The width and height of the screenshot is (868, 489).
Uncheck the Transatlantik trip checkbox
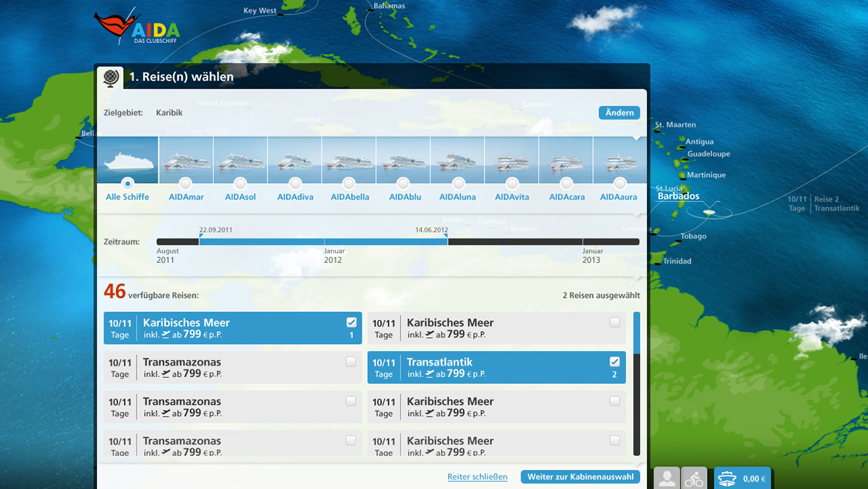(x=615, y=362)
